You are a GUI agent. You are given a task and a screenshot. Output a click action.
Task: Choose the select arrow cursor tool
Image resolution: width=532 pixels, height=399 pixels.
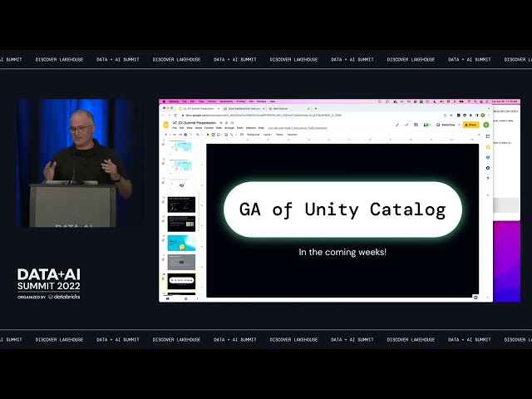208,135
